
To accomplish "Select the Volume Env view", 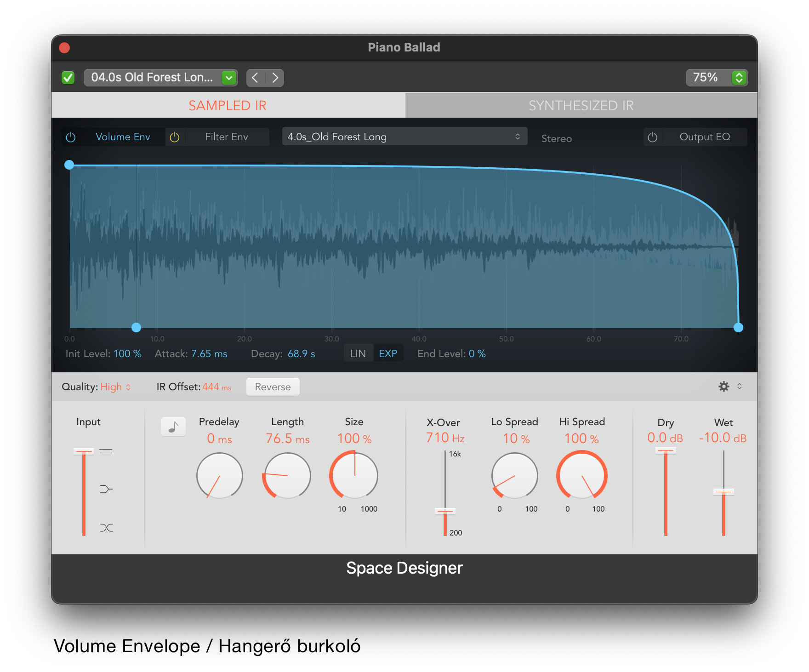I will point(123,137).
